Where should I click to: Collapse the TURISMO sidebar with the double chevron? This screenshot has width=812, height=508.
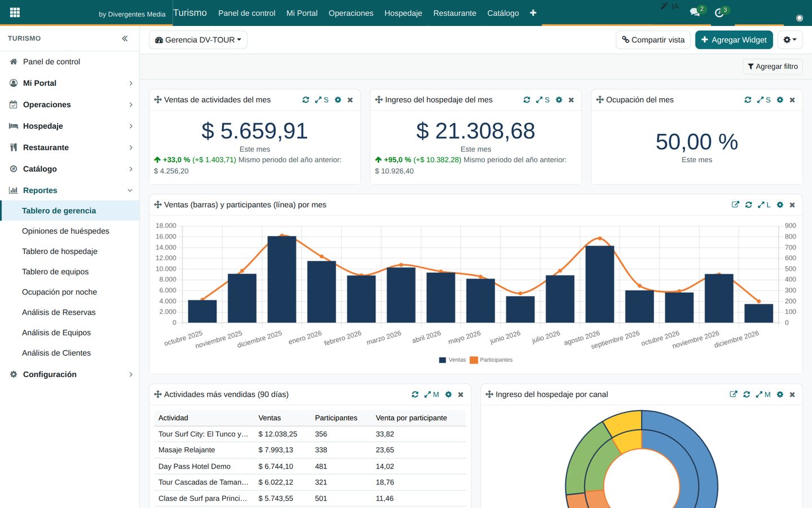(125, 38)
